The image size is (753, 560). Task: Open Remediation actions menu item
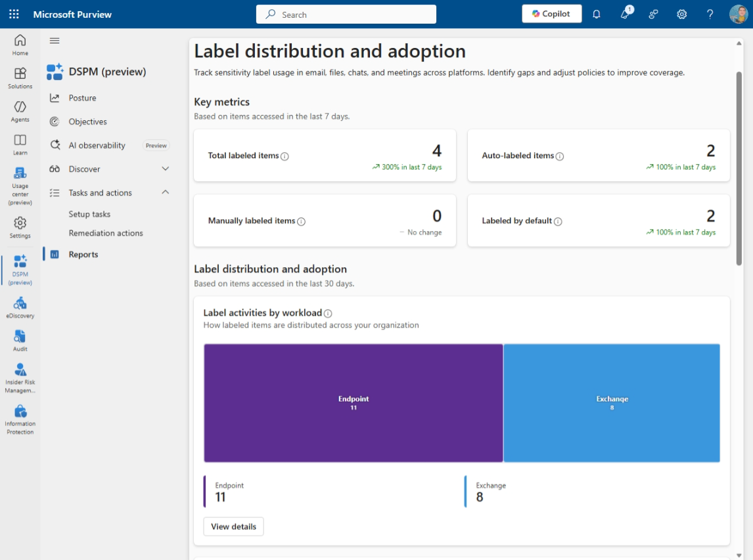tap(106, 233)
